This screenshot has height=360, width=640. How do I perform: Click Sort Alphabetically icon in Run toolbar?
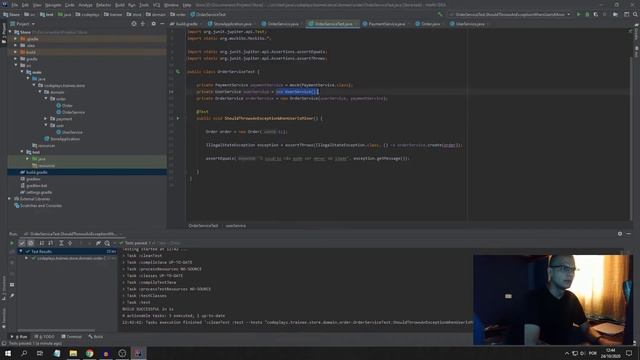(x=42, y=243)
